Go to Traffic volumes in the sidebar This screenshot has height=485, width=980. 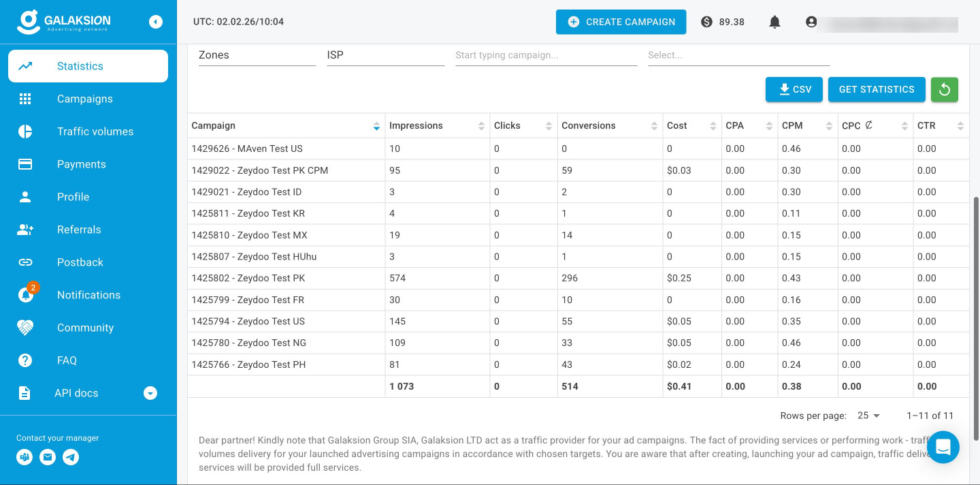coord(88,131)
